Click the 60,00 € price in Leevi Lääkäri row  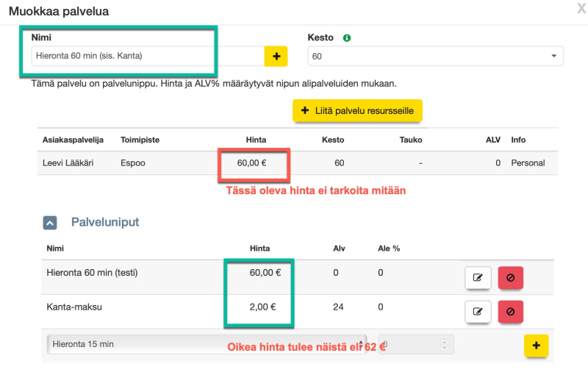click(x=251, y=162)
